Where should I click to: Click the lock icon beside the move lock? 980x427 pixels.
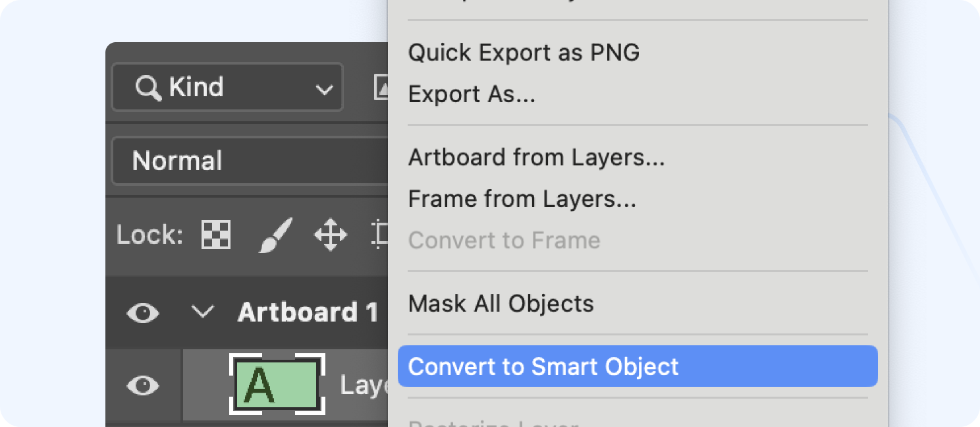[x=380, y=235]
